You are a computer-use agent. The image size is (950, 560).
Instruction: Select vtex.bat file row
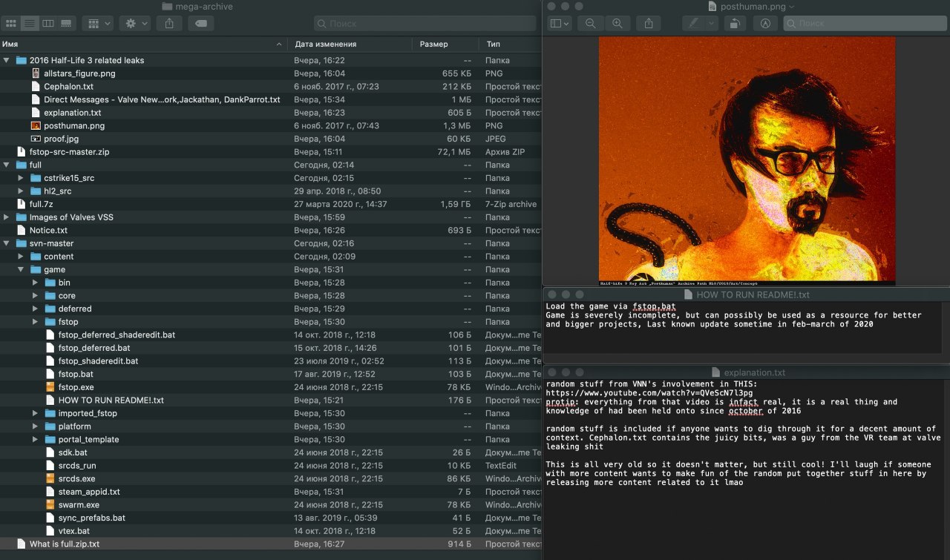[x=271, y=530]
